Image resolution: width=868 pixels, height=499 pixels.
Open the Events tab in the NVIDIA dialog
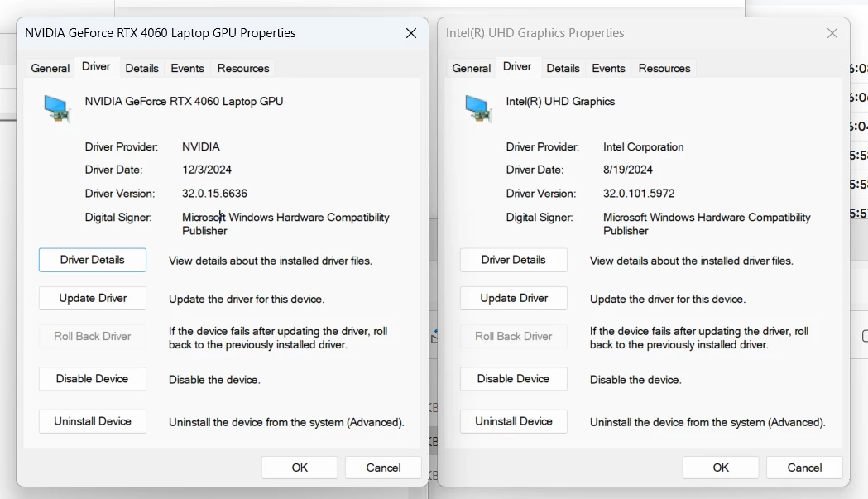tap(187, 68)
